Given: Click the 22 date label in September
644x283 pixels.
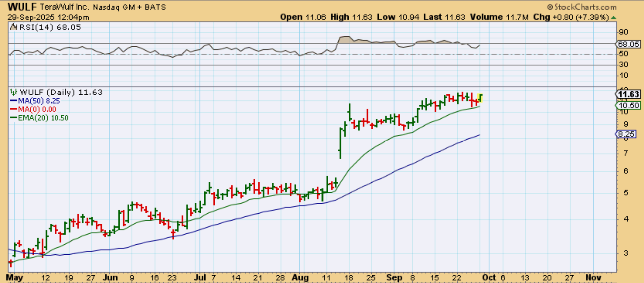Looking at the screenshot, I should (457, 278).
